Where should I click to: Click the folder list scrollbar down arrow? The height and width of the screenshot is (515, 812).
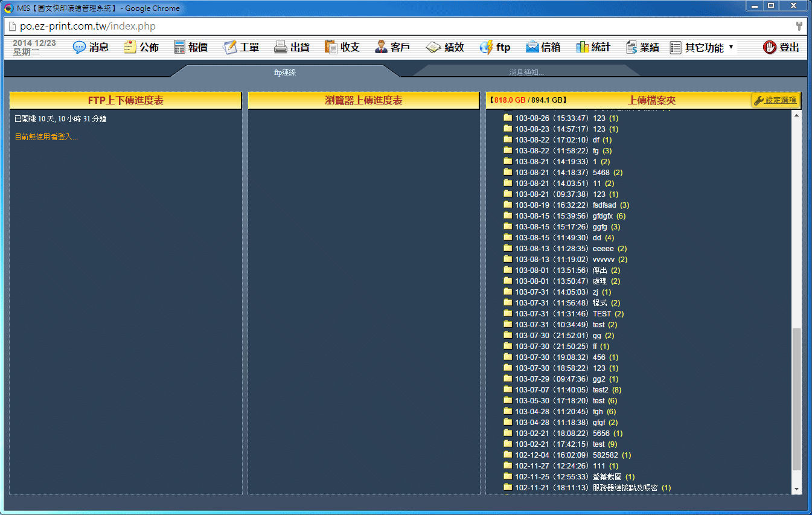(x=796, y=489)
